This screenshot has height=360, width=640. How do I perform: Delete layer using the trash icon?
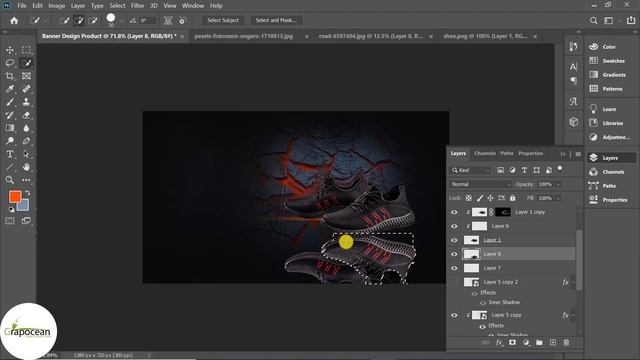566,343
